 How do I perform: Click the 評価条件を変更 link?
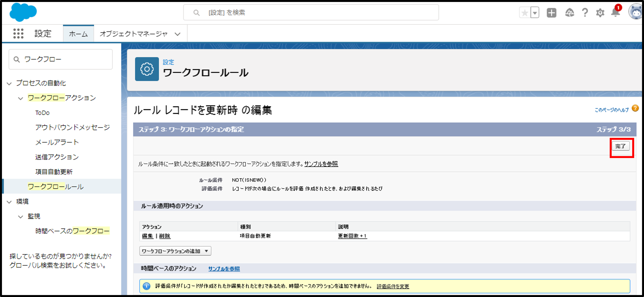393,286
